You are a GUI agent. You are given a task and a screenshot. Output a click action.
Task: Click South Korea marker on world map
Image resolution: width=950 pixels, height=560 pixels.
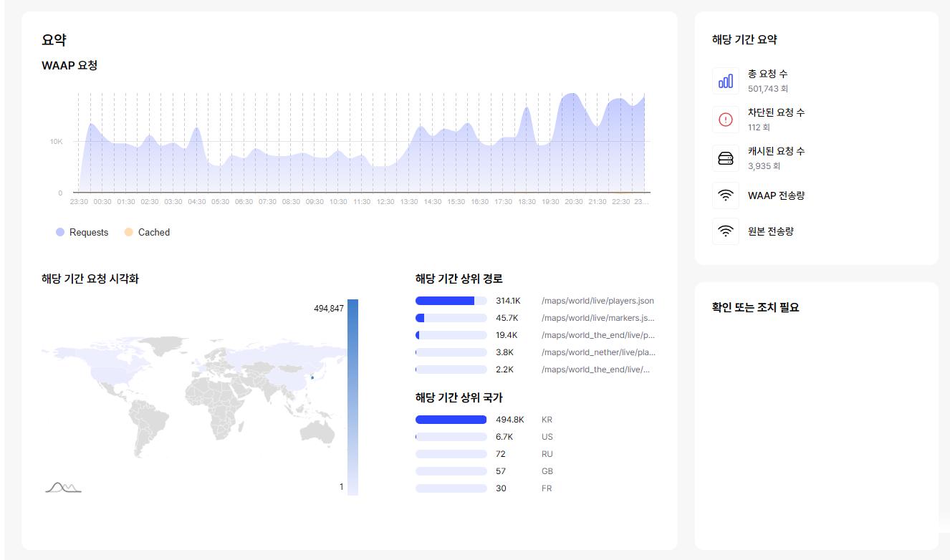312,377
